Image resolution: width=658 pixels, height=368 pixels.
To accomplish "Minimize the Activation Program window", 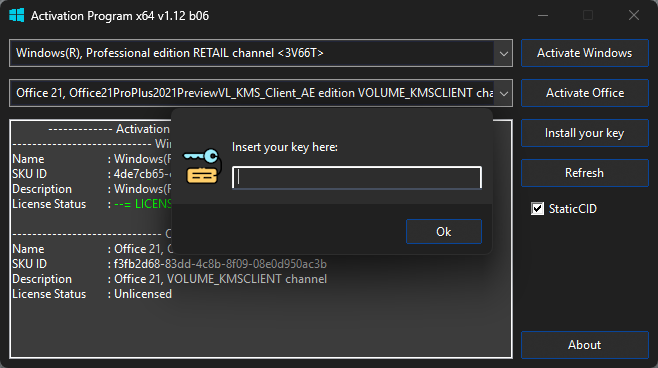I will pos(543,16).
